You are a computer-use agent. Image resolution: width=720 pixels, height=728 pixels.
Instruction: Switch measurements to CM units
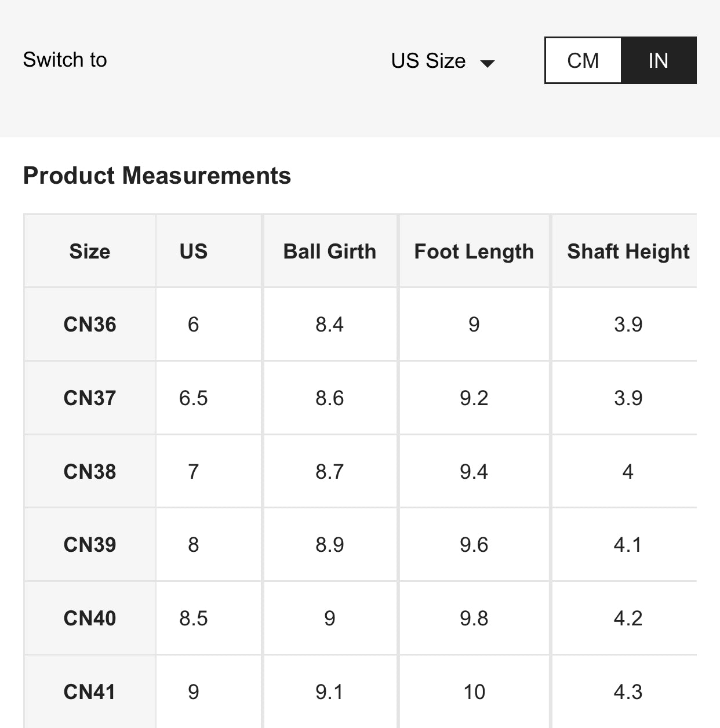583,60
